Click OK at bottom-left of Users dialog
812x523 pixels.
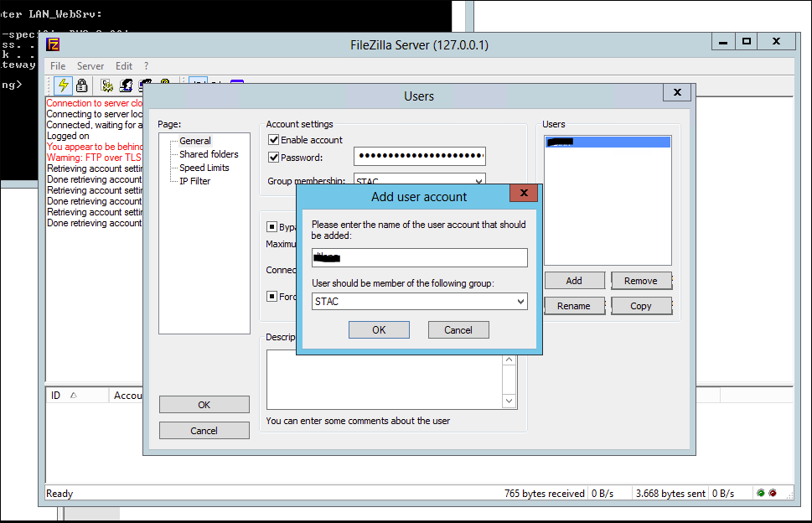204,405
